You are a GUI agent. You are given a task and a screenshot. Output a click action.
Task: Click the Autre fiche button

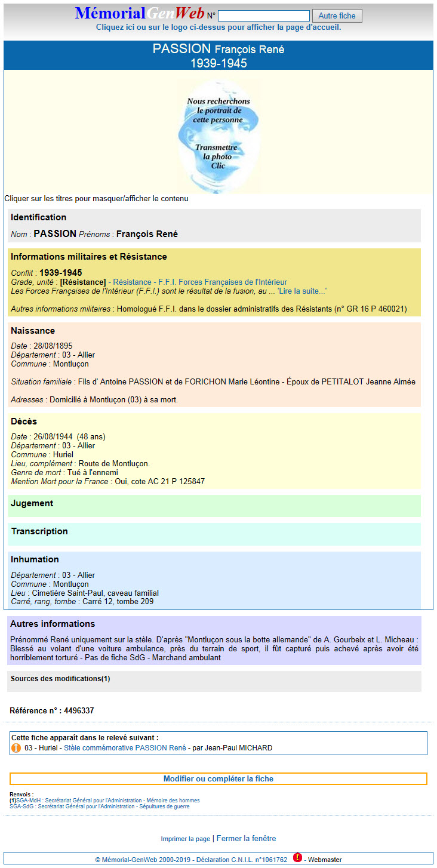337,16
